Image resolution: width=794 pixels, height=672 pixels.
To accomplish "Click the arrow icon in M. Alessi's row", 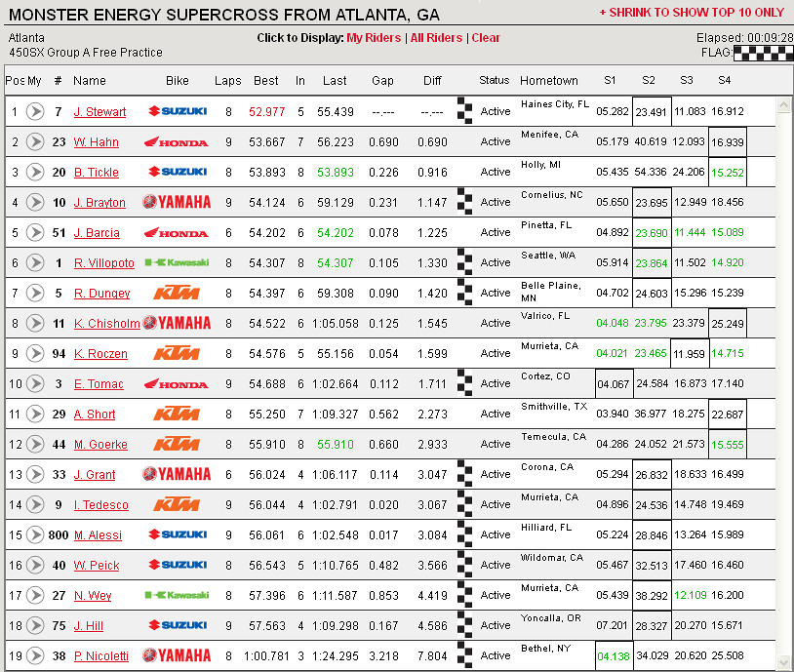I will click(35, 534).
